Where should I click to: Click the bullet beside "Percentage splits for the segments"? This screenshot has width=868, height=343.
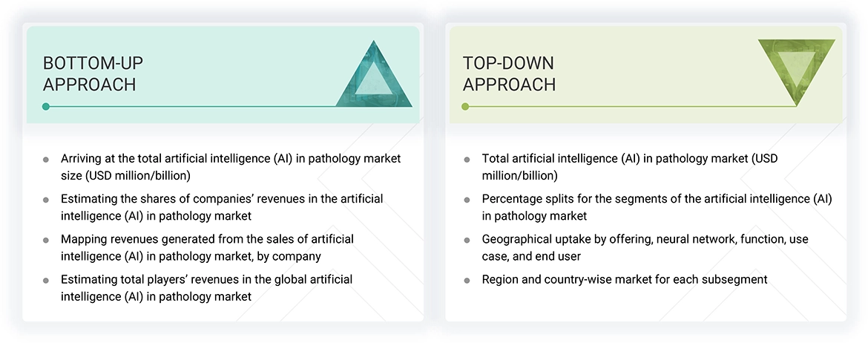pos(467,200)
